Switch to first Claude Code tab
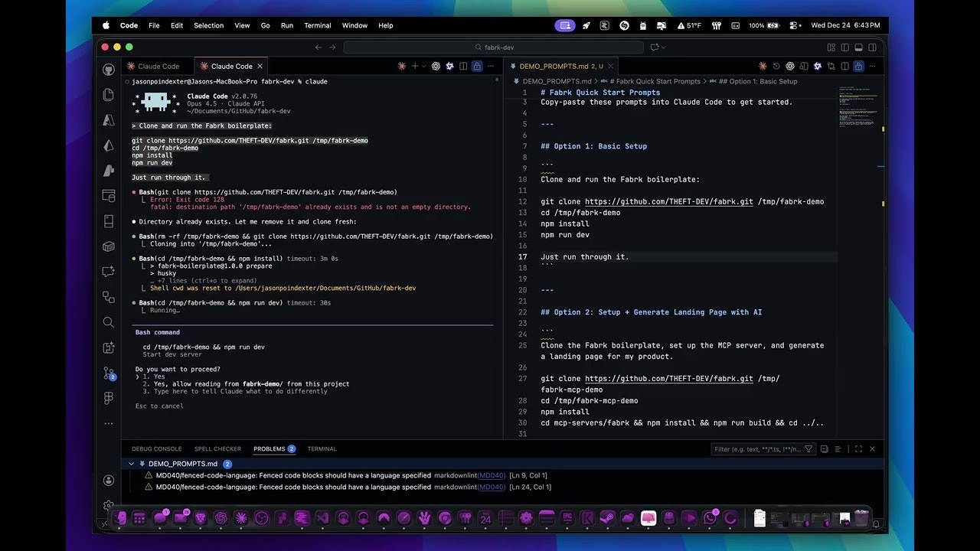 coord(158,67)
